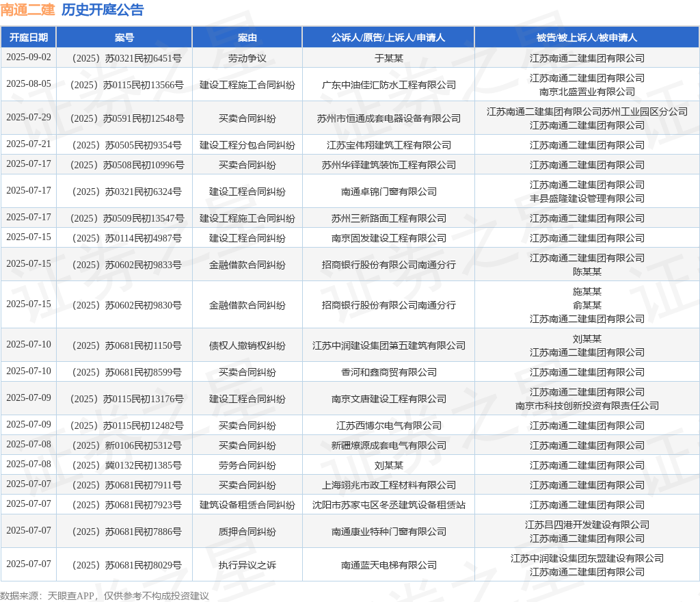The height and width of the screenshot is (602, 700).
Task: Click the 案由 column header
Action: pyautogui.click(x=247, y=38)
